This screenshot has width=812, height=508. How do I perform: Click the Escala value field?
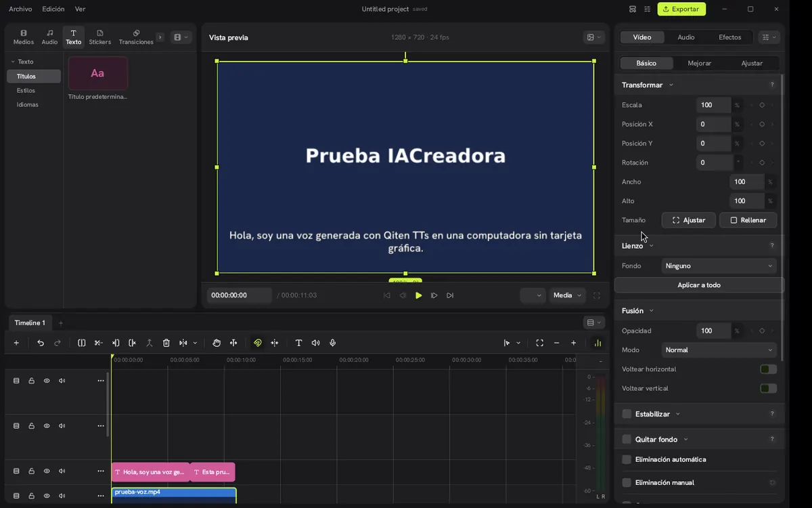click(713, 105)
